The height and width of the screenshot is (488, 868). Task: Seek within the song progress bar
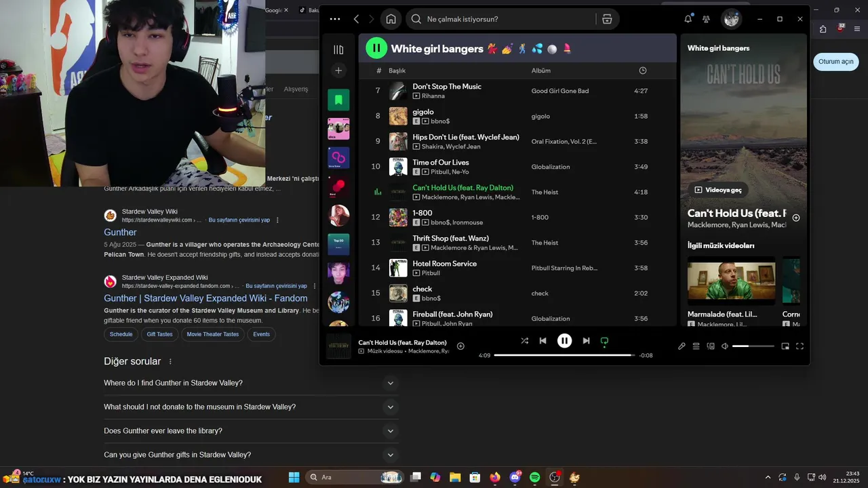pos(564,355)
